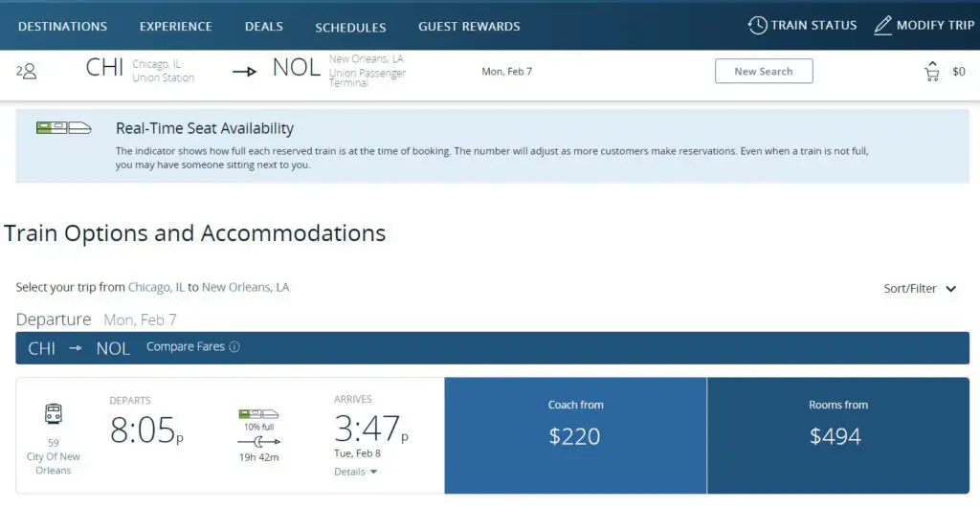Click the New Search button
Image resolution: width=980 pixels, height=507 pixels.
tap(764, 71)
